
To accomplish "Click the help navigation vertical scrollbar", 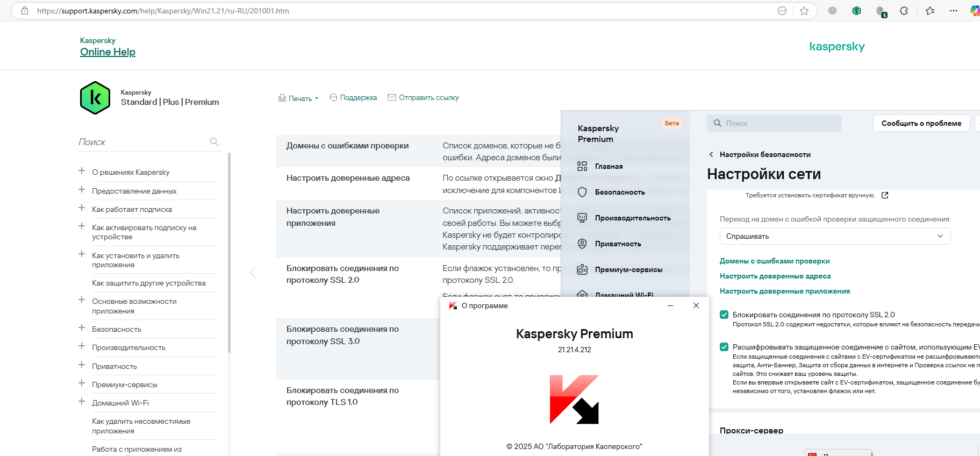I will [x=230, y=253].
